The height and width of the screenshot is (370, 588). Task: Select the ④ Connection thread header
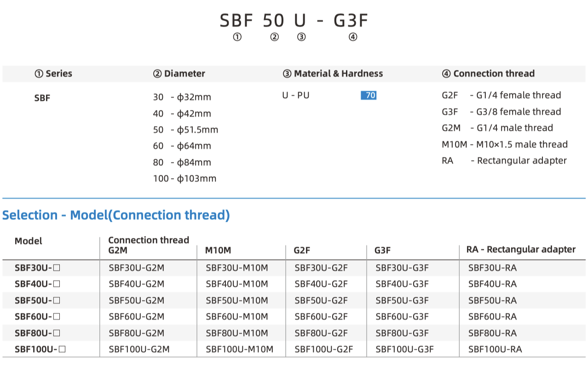[x=488, y=74]
